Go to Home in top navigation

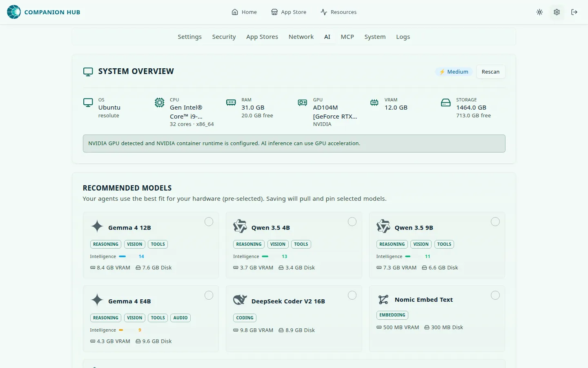pyautogui.click(x=244, y=12)
